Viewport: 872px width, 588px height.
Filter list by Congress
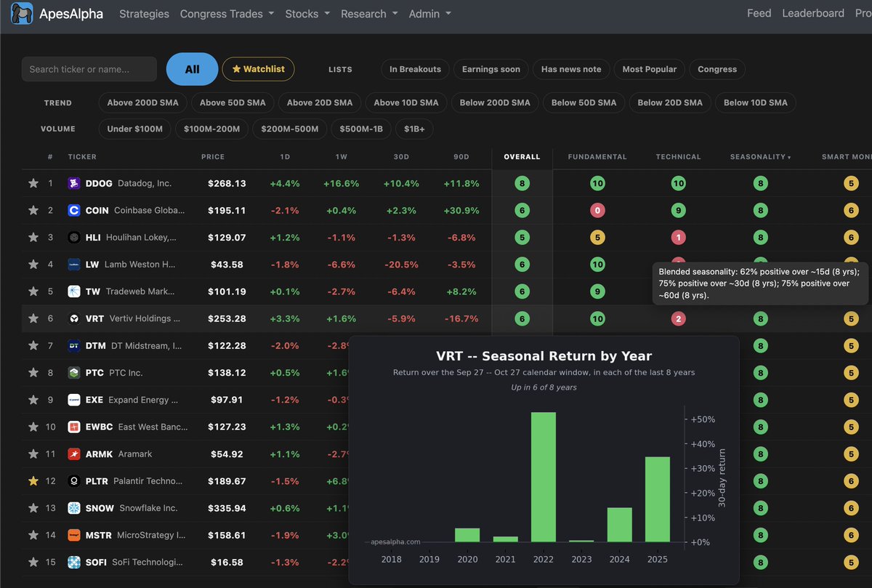click(717, 69)
